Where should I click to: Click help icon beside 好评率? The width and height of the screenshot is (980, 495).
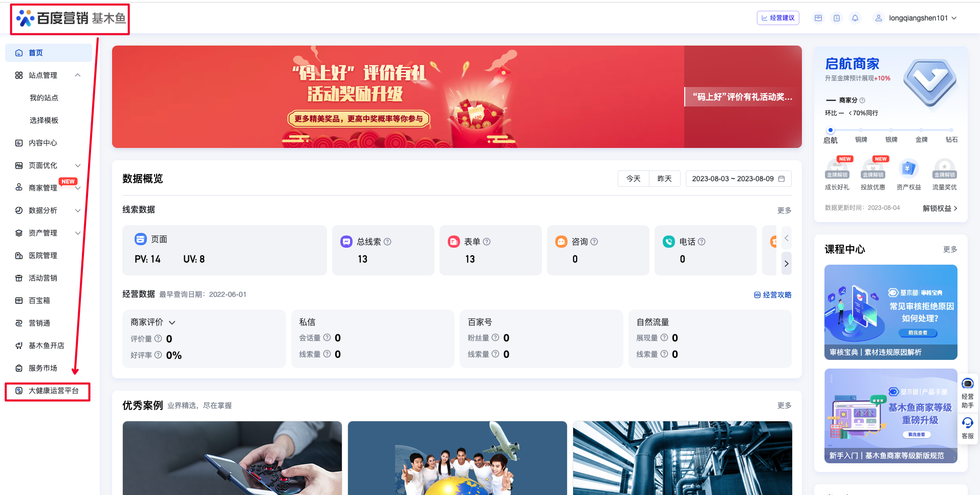tap(158, 355)
